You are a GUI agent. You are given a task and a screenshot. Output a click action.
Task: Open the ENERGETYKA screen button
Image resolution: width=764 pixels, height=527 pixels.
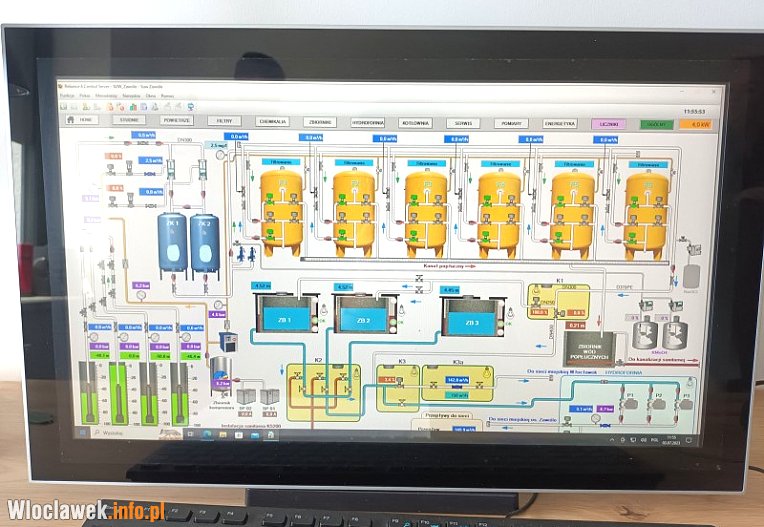(560, 124)
